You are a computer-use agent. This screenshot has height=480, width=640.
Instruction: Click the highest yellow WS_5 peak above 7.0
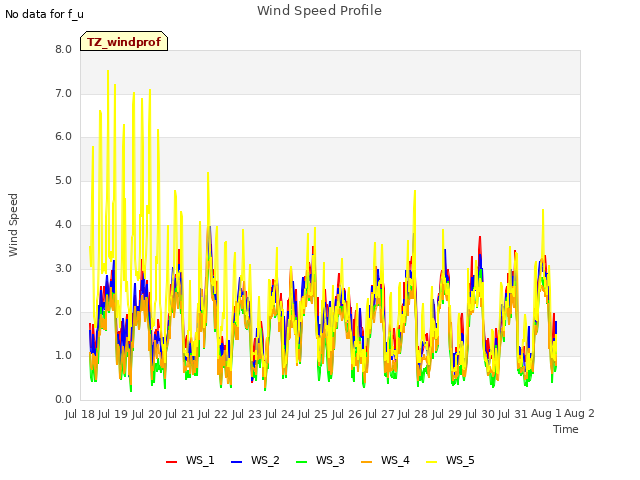(108, 71)
